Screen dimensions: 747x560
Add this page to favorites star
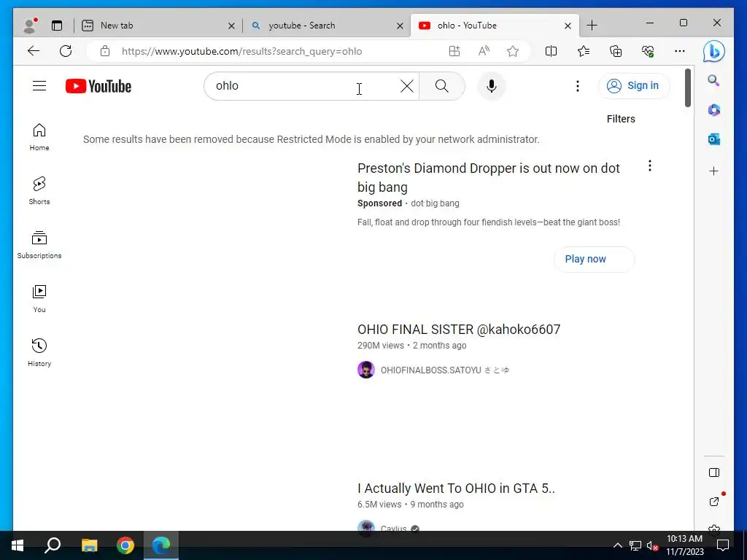coord(513,51)
